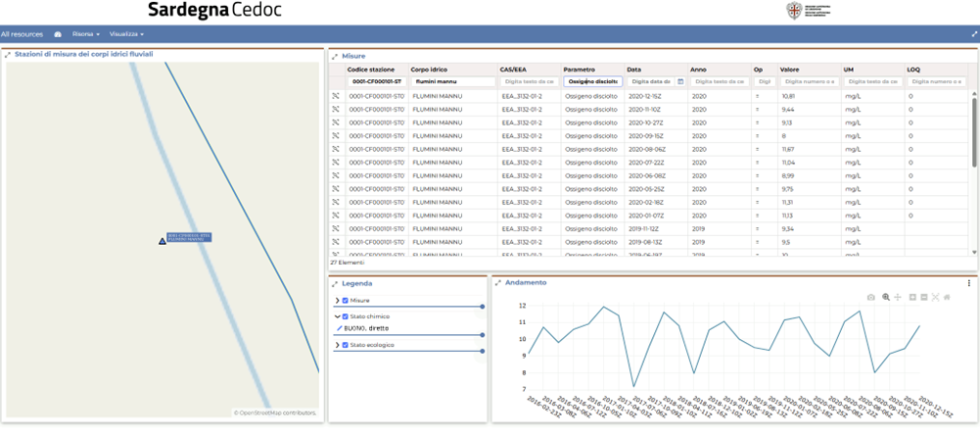Toggle the Stato ecologico layer checkbox

point(346,345)
